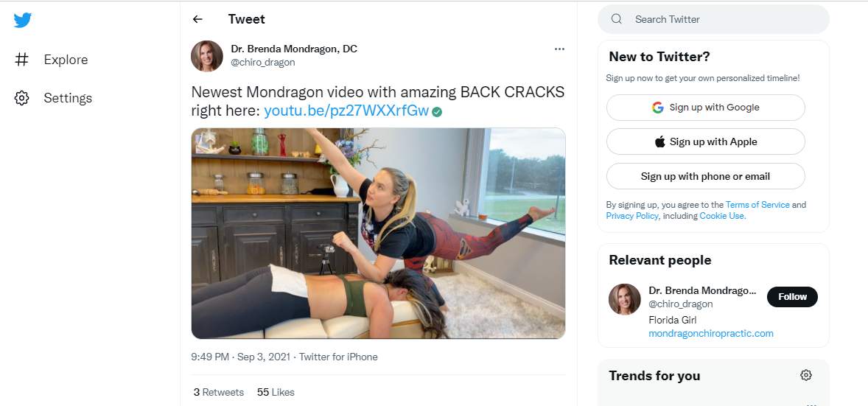Open the youtu.be video link
This screenshot has height=406, width=868.
346,111
